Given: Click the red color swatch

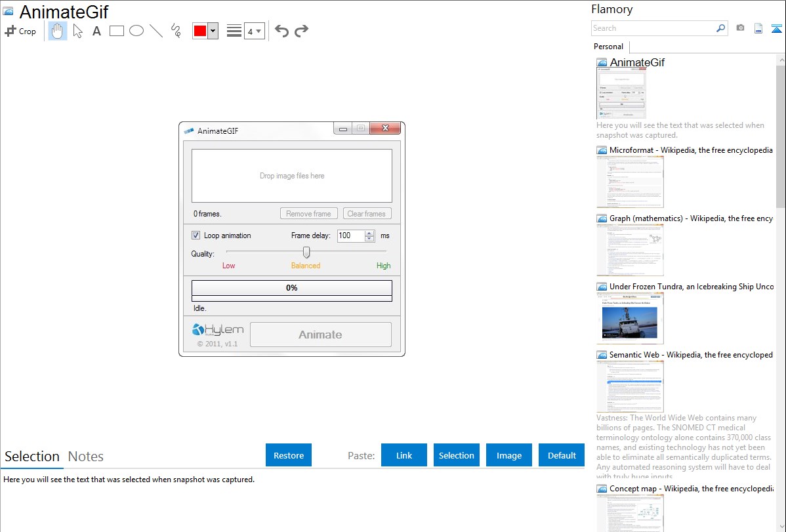Looking at the screenshot, I should (x=200, y=31).
